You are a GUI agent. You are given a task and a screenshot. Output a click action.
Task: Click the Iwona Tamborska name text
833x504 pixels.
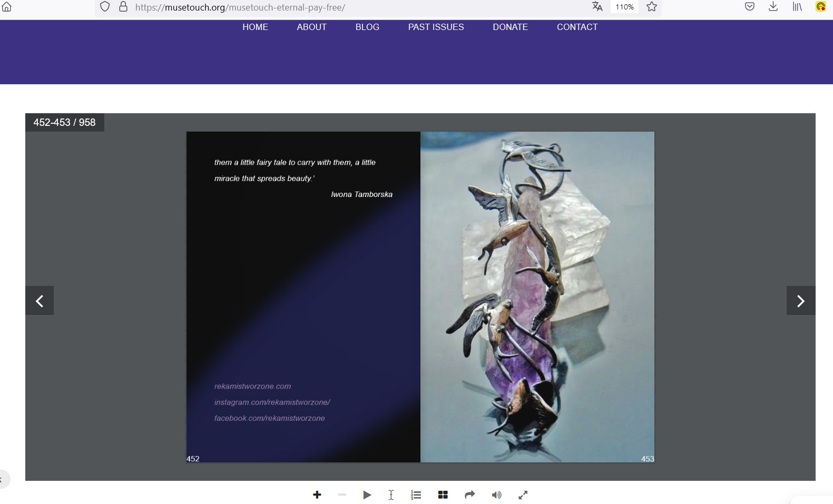point(361,194)
